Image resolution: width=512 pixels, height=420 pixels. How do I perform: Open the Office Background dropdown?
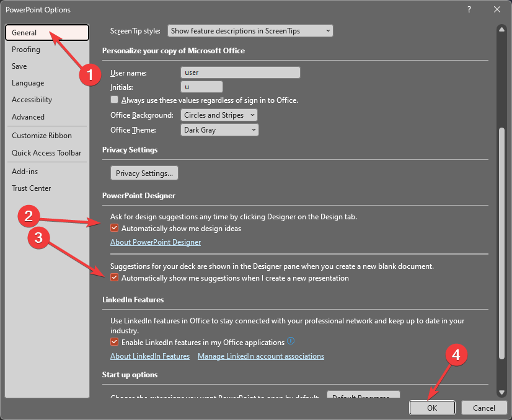click(x=219, y=115)
